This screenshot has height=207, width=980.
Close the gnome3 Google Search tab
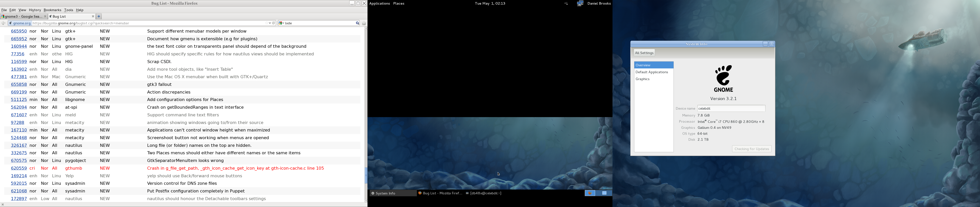pos(45,16)
